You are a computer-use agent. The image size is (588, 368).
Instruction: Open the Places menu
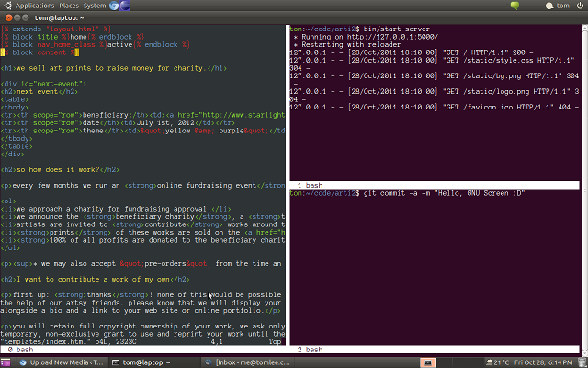69,6
